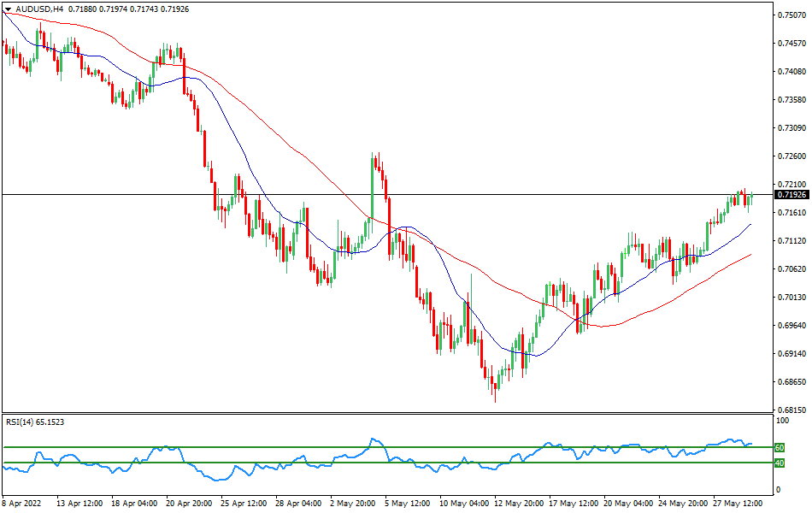812x513 pixels.
Task: Click the 17 May 12:00 time axis label
Action: [573, 504]
